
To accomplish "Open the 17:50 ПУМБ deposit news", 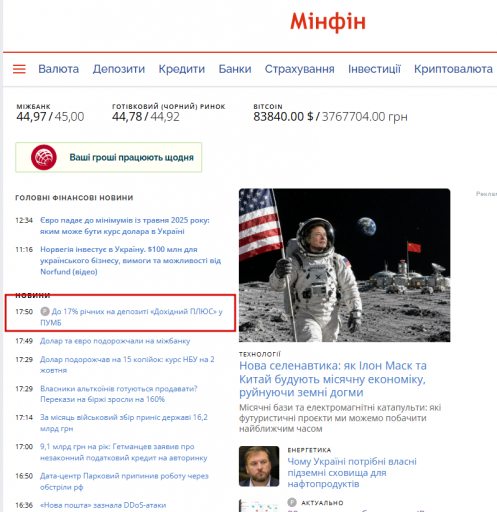I will pos(131,317).
